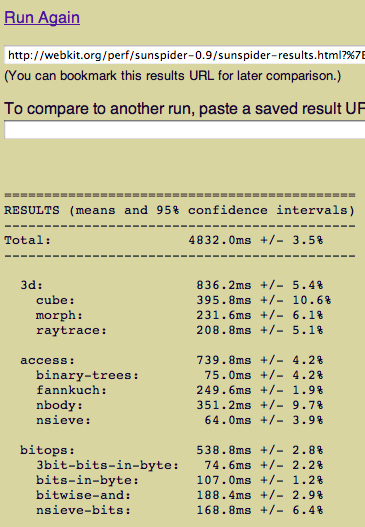Viewport: 365px width, 527px height.
Task: Click the 249.6ms fannkuch result
Action: (224, 390)
